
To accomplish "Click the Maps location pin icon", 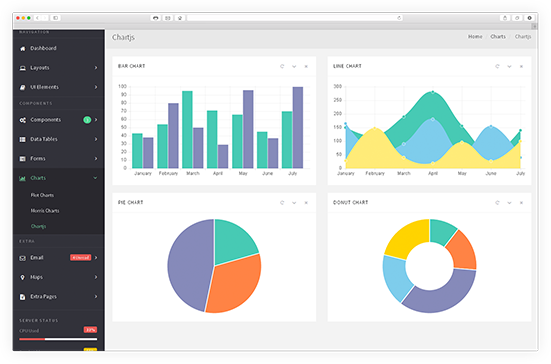I will pos(22,278).
